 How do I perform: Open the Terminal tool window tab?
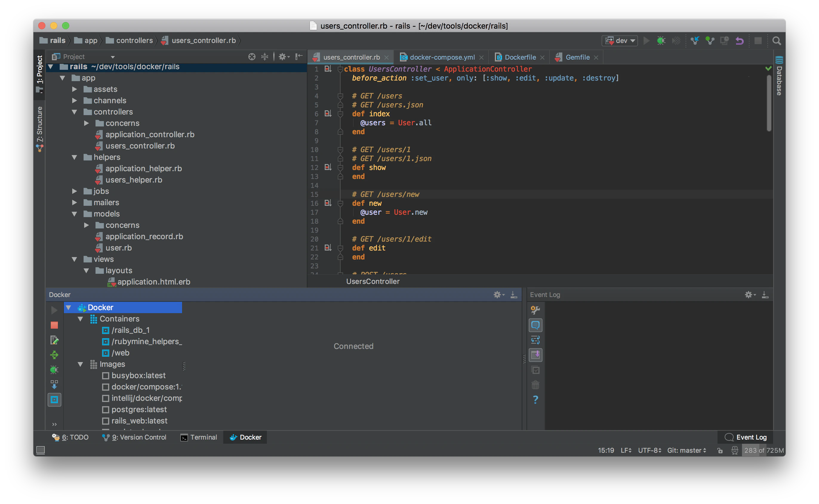(199, 437)
